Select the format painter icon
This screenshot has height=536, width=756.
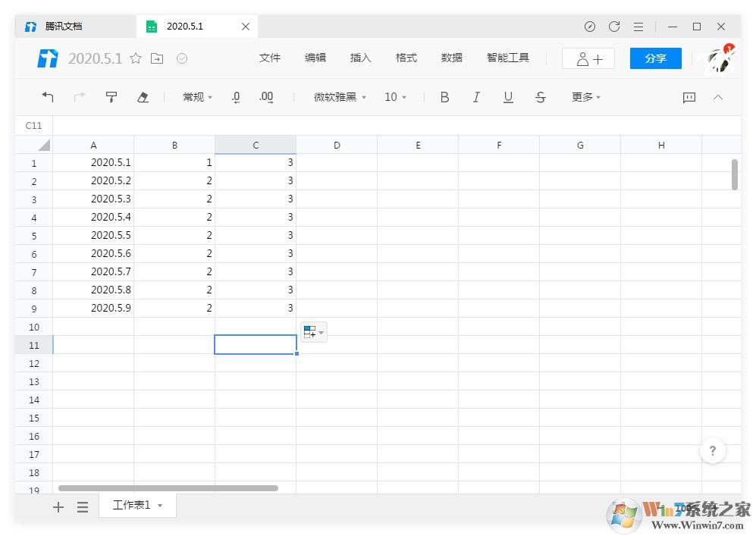tap(111, 97)
